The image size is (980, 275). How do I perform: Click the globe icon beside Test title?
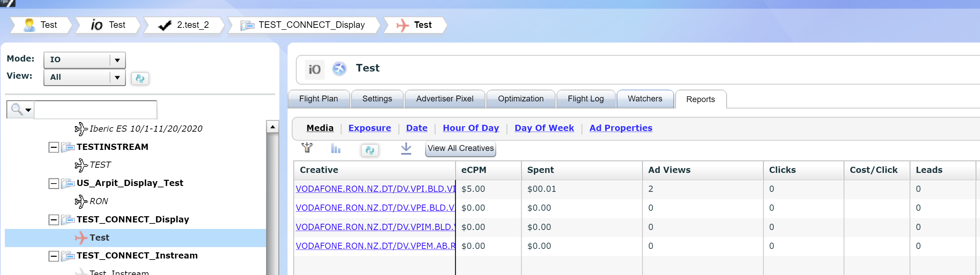coord(339,69)
